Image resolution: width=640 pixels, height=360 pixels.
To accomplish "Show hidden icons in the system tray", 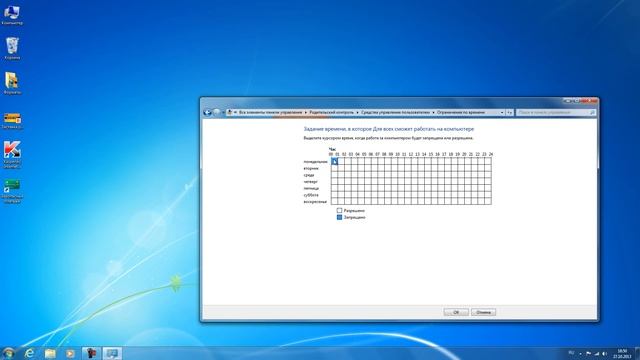I will coord(580,353).
